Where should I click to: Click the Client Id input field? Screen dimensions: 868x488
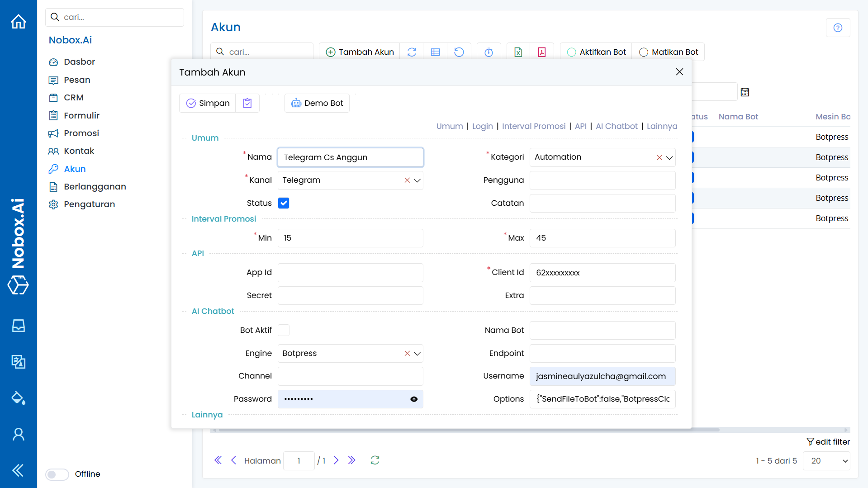coord(602,273)
